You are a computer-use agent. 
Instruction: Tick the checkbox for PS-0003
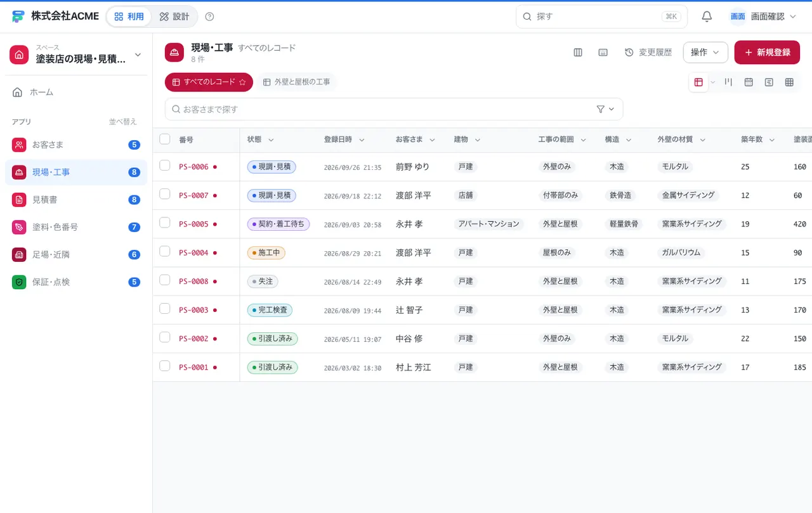[x=165, y=309]
